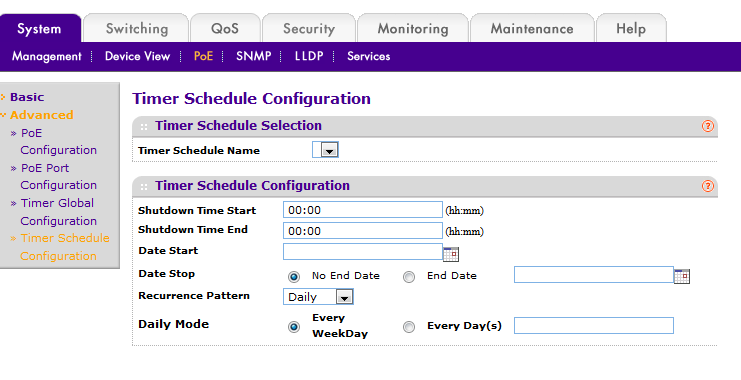The image size is (741, 380).
Task: Open the Maintenance tab
Action: point(532,29)
